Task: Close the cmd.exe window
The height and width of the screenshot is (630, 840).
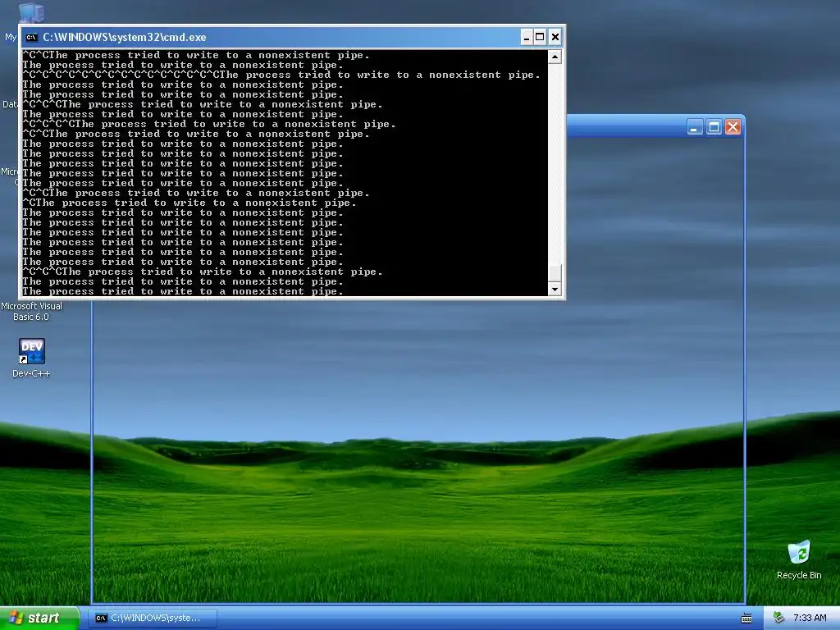Action: tap(555, 37)
